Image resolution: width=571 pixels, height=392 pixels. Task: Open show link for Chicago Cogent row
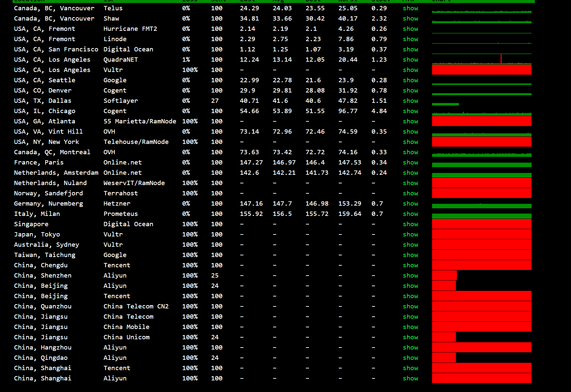click(410, 111)
